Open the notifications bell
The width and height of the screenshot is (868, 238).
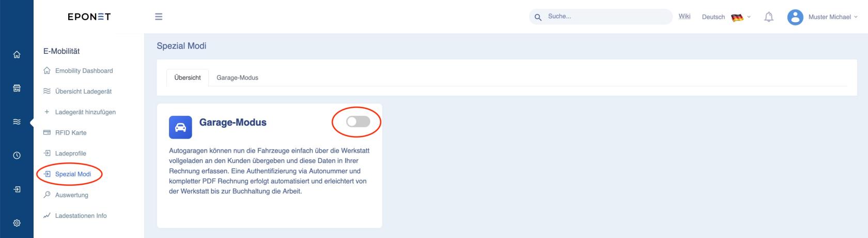click(x=769, y=17)
